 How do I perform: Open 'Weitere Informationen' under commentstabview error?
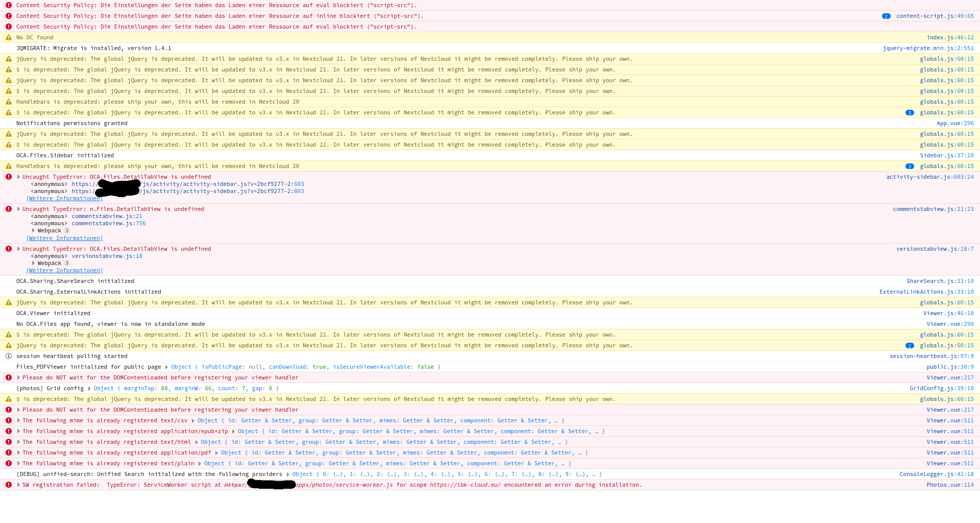click(x=64, y=238)
